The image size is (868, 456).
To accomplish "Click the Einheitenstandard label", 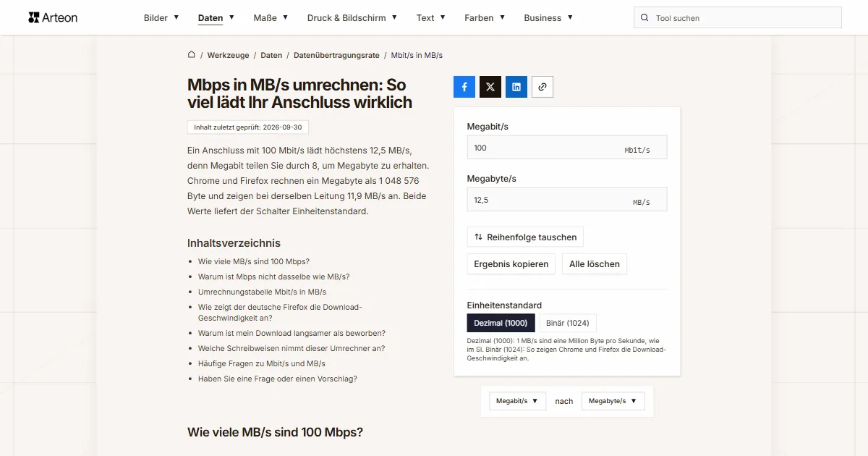I will (x=504, y=305).
